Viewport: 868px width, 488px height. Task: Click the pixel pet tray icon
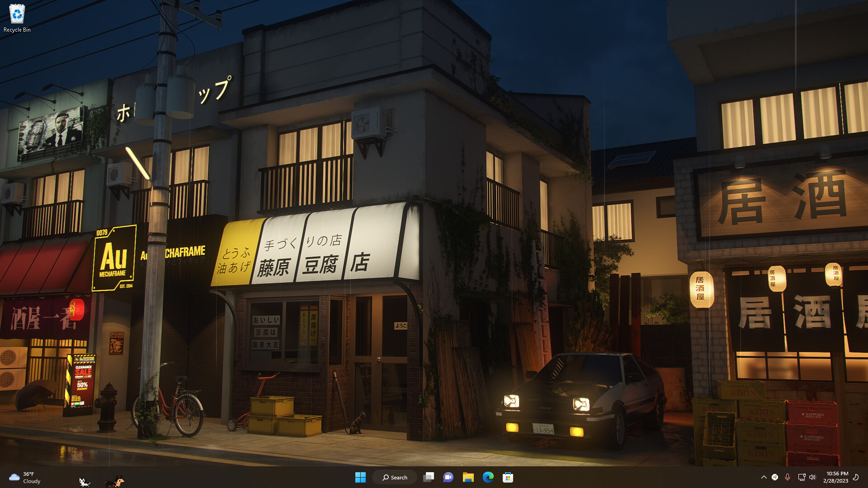[x=775, y=477]
